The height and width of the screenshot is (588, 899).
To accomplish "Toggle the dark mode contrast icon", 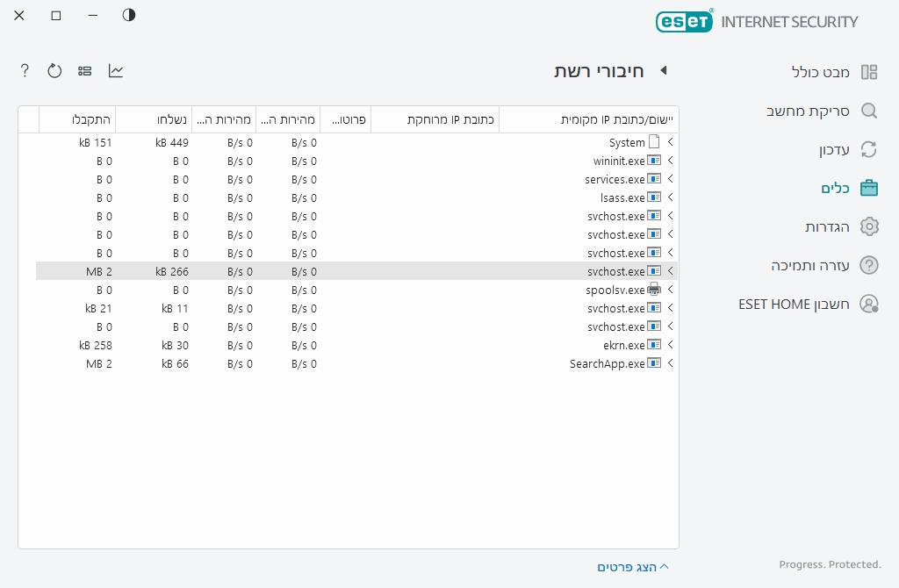I will coord(128,15).
